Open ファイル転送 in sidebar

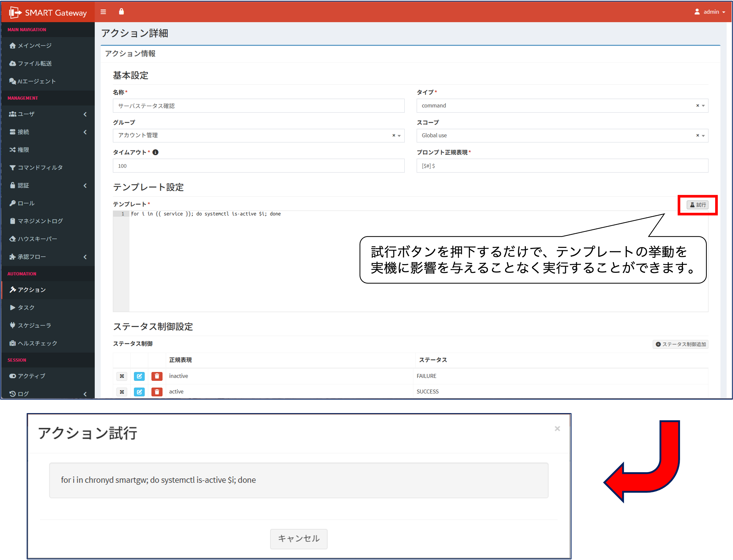35,63
